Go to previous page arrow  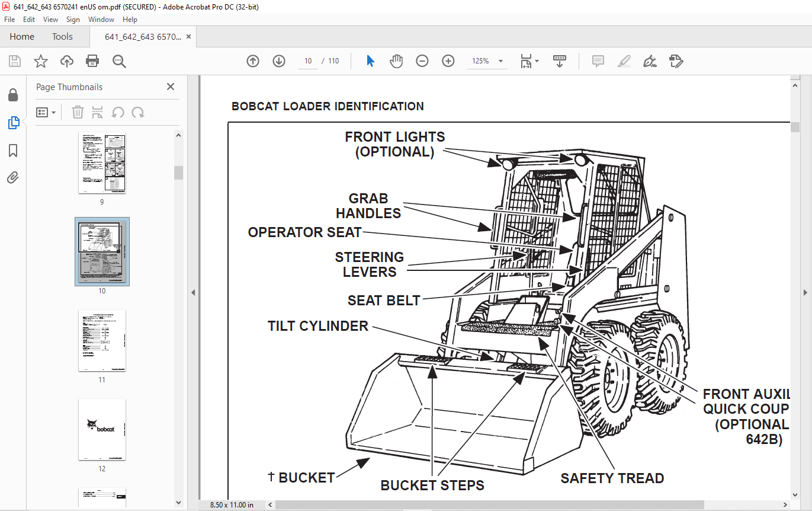coord(253,61)
